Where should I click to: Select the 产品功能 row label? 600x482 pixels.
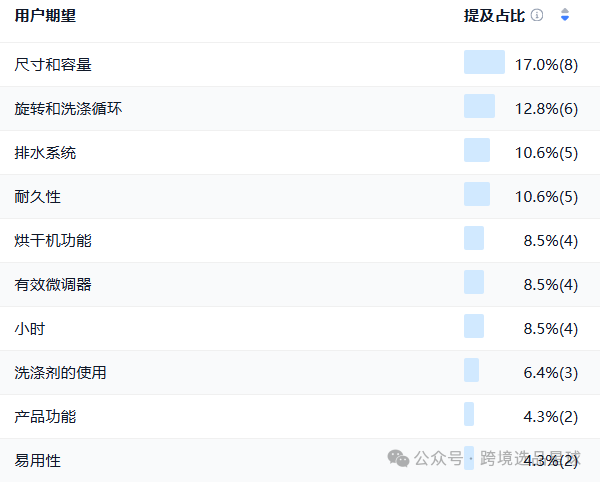(45, 417)
